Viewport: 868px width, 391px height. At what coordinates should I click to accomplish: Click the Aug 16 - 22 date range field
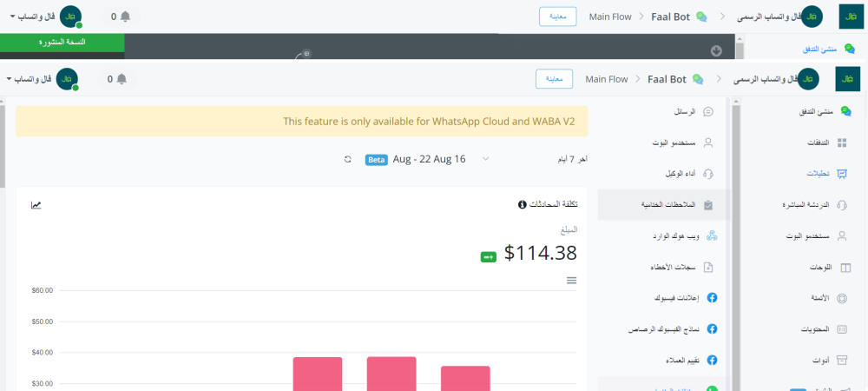[429, 159]
